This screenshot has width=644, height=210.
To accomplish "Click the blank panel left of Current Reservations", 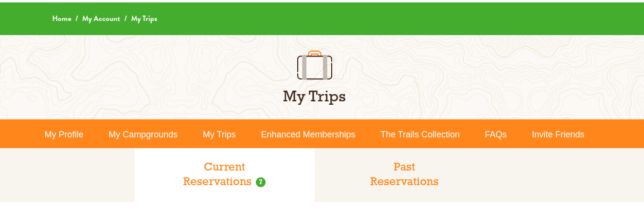I will click(67, 174).
